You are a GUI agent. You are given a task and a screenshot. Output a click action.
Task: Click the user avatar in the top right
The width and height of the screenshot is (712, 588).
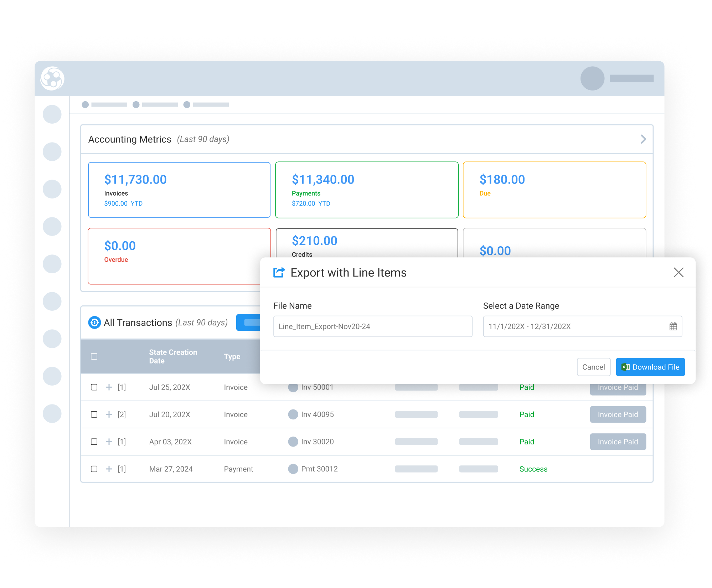point(592,79)
